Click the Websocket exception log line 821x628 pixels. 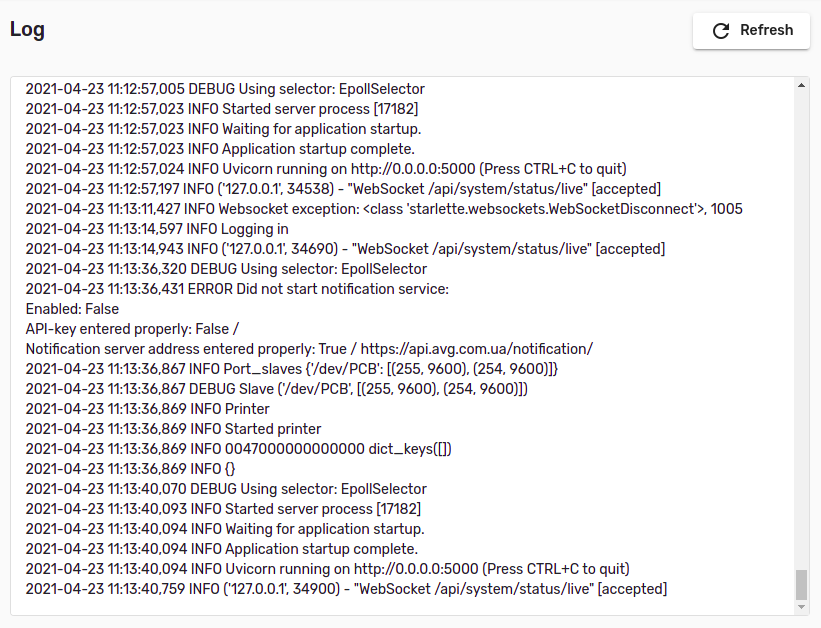(x=384, y=209)
